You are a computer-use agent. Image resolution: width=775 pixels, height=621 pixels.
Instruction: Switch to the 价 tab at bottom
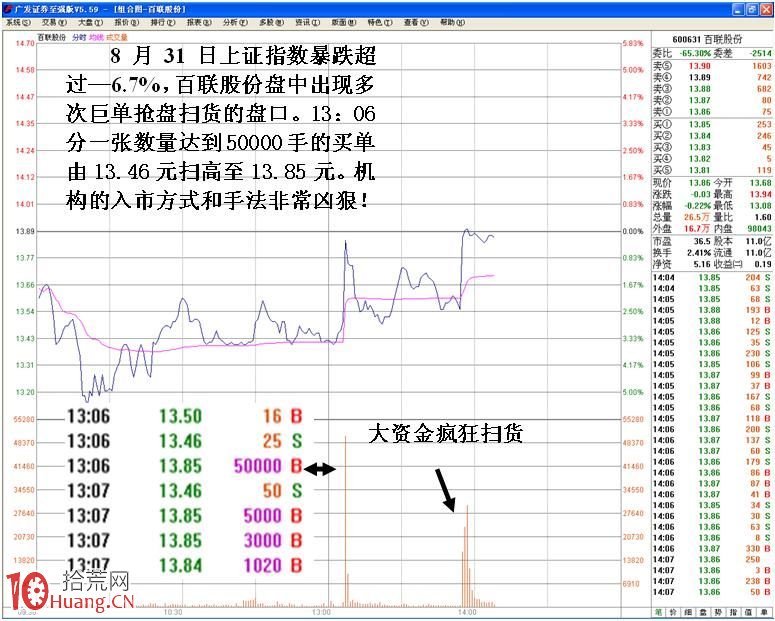click(674, 612)
